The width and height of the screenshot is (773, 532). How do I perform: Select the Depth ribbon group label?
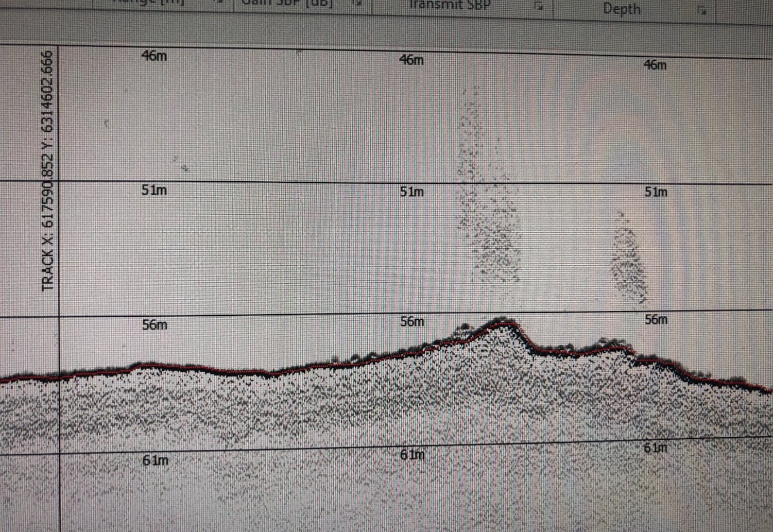point(621,9)
